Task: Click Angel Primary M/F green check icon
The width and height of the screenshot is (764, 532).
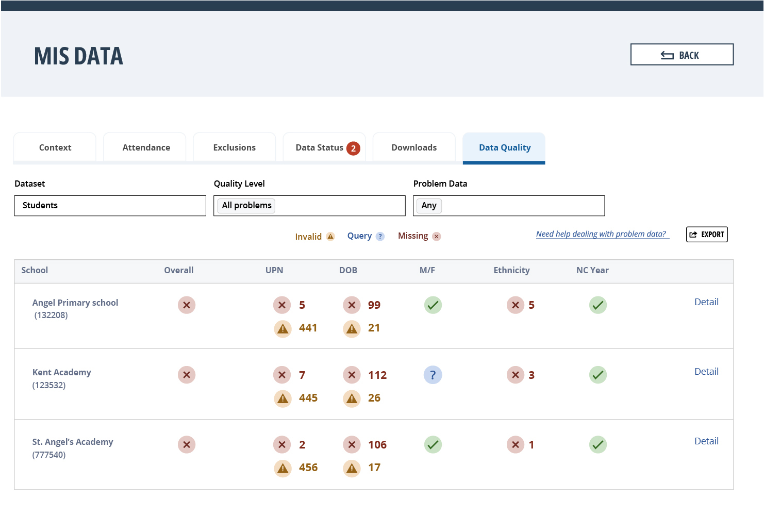Action: pos(433,305)
